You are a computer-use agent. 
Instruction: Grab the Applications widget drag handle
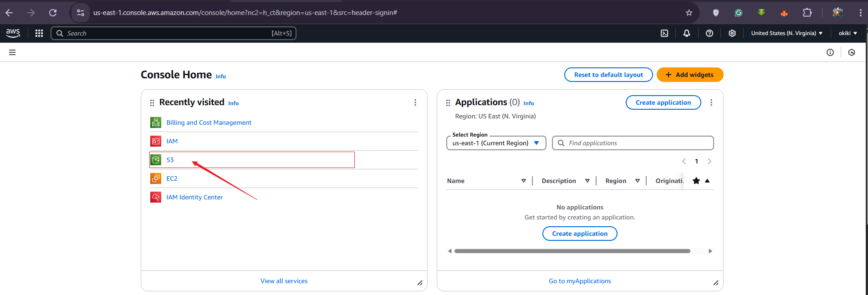[448, 103]
